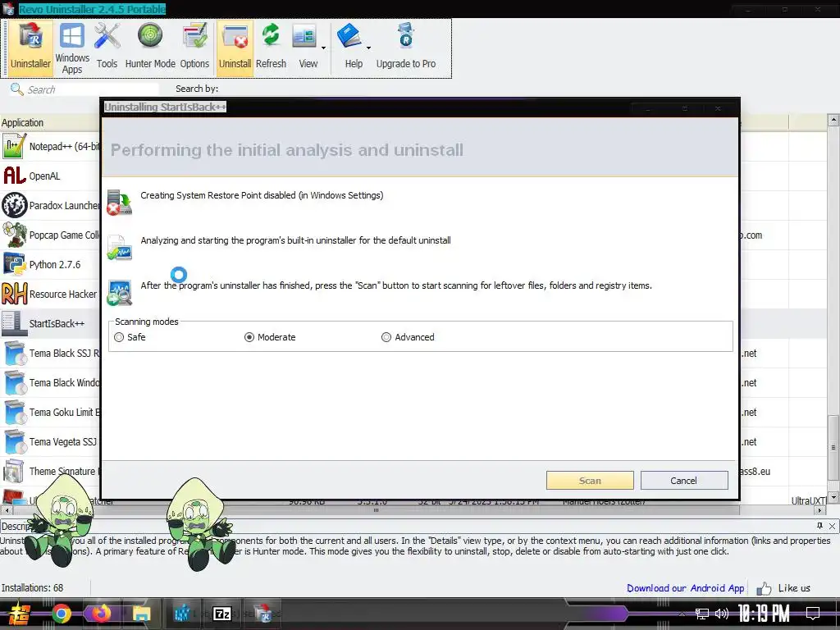
Task: Select Popcap Game Collection entry
Action: 50,235
